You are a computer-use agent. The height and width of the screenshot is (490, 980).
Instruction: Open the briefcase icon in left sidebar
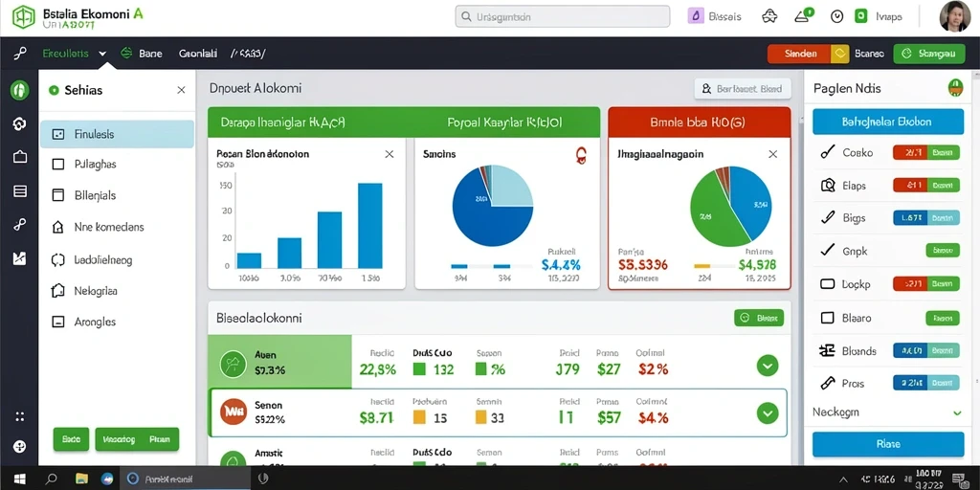pos(19,157)
